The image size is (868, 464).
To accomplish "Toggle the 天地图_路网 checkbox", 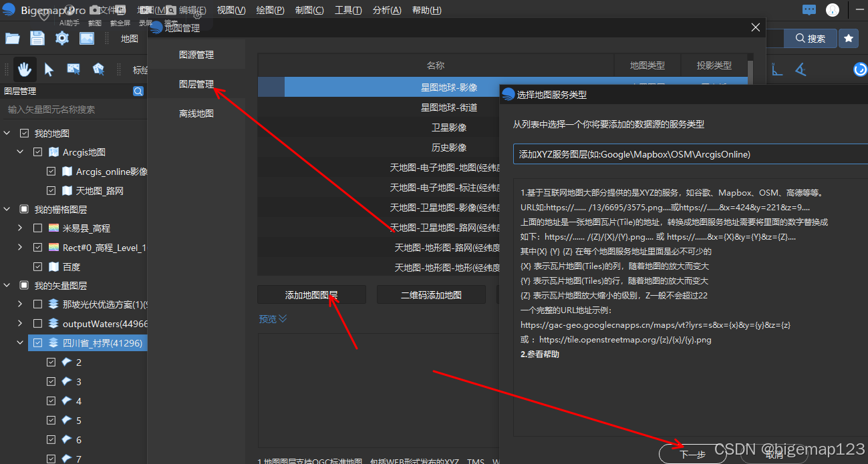I will 51,191.
